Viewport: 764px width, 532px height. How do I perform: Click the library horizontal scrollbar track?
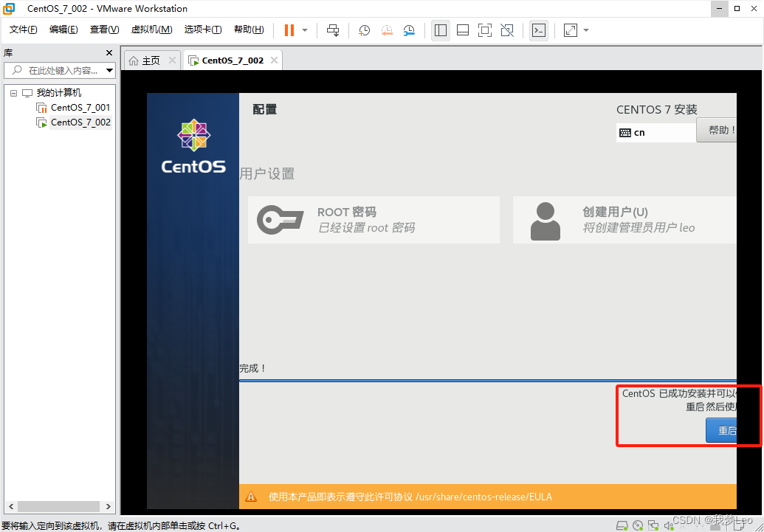click(60, 506)
